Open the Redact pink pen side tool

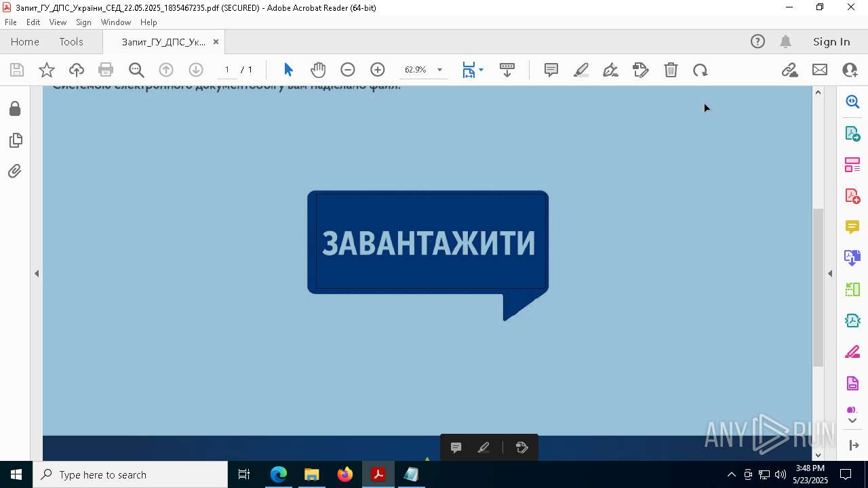point(852,352)
